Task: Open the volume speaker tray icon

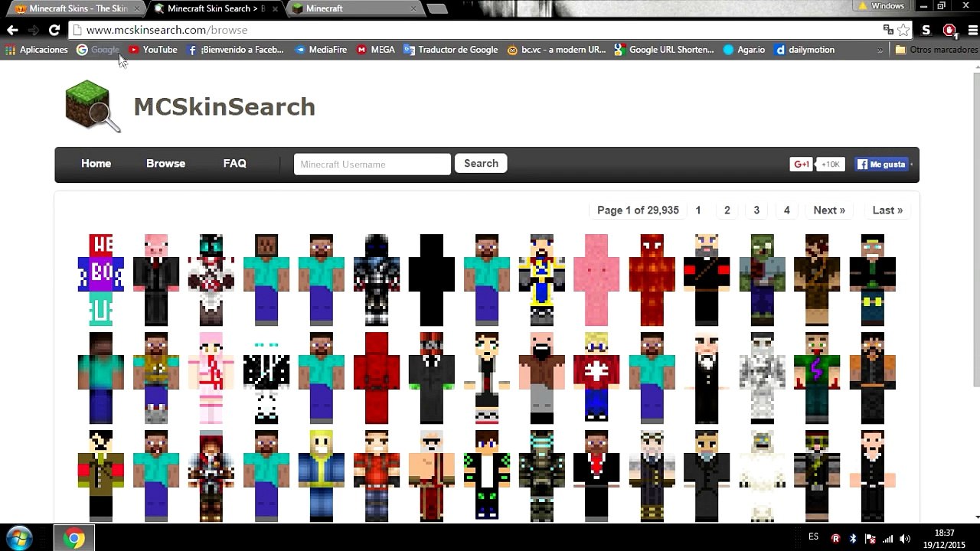Action: [x=906, y=538]
